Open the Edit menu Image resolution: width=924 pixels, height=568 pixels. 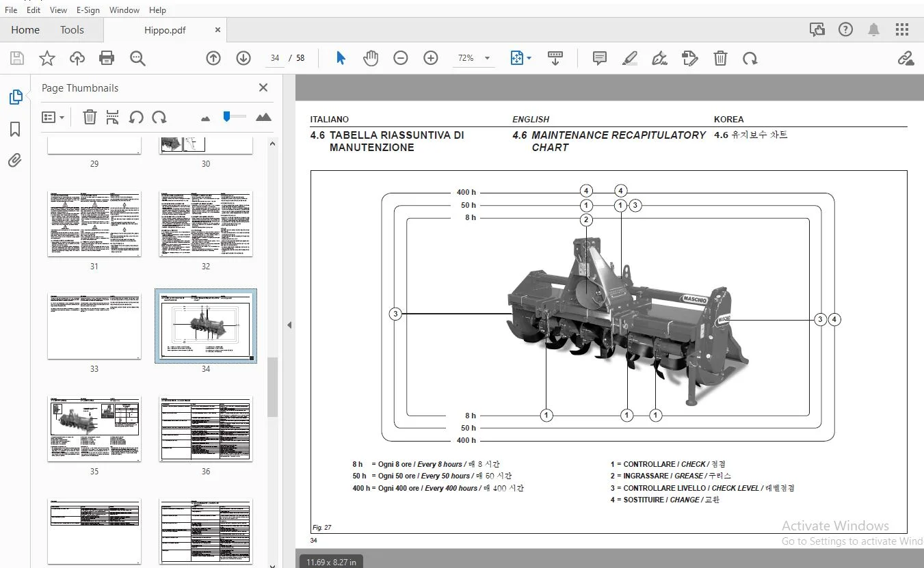pos(33,10)
